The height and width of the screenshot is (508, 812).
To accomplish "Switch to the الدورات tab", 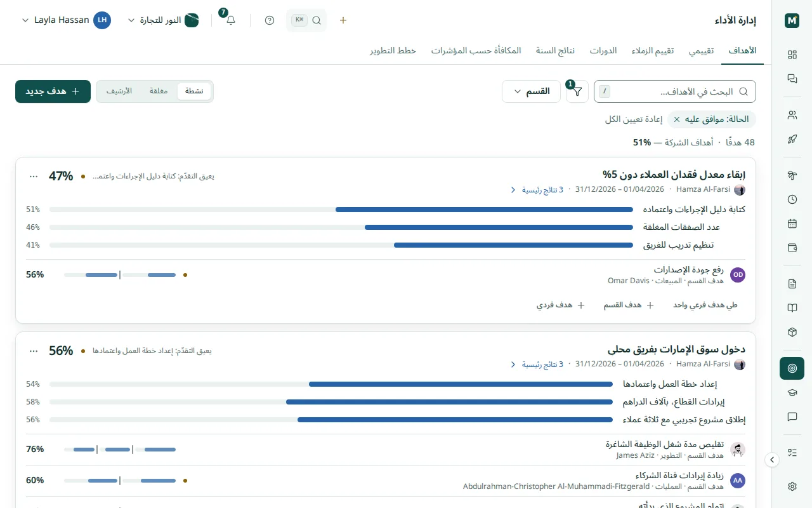I will click(x=603, y=51).
